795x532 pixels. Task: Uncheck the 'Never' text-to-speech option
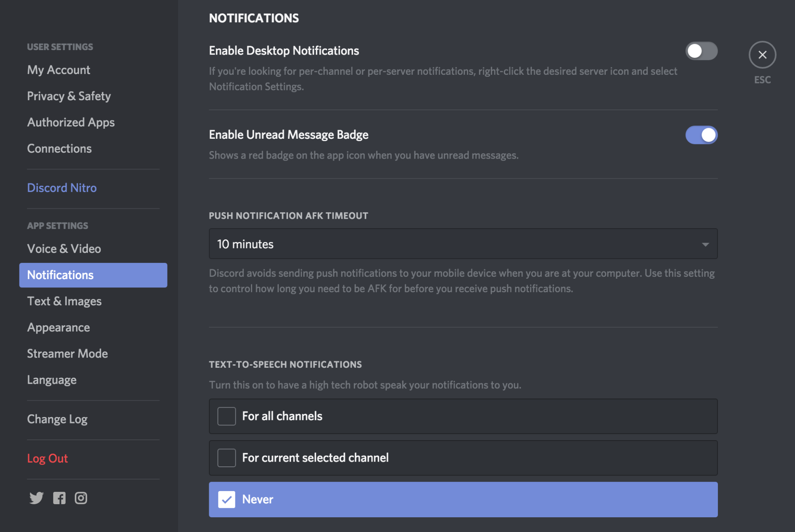click(x=227, y=499)
